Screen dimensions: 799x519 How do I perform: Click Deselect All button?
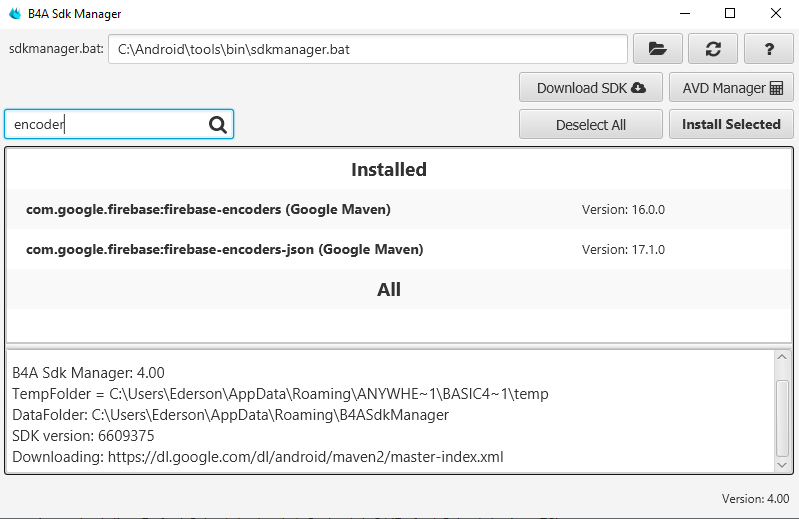click(x=590, y=125)
